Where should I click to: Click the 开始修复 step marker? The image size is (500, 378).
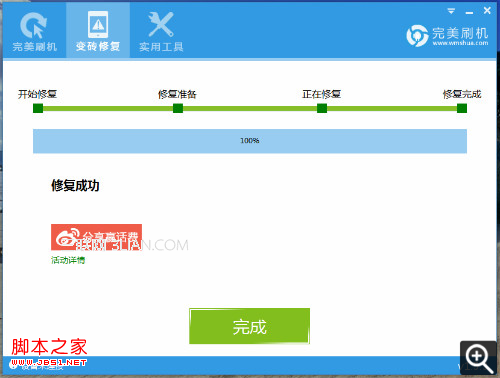(x=38, y=108)
